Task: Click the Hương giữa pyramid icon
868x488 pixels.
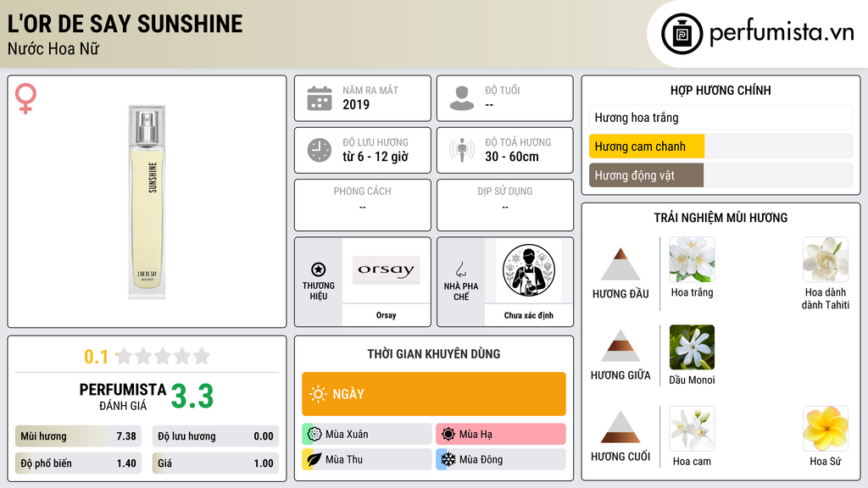Action: coord(620,346)
